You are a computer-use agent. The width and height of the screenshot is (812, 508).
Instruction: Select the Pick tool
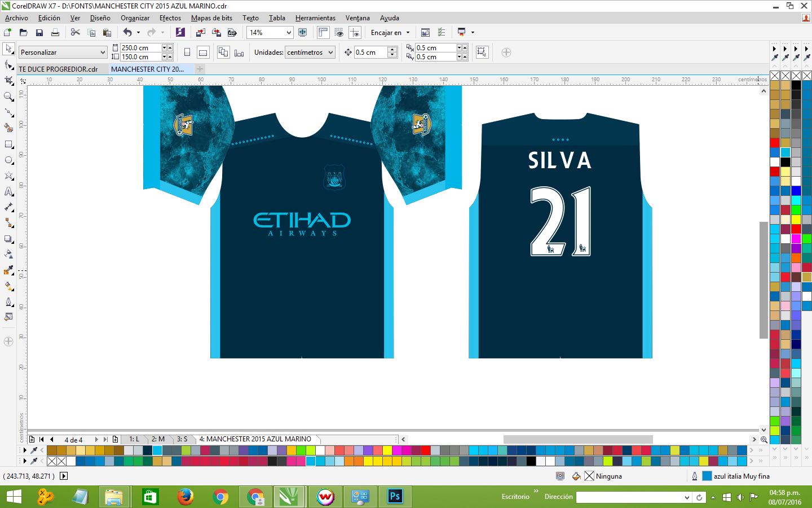pyautogui.click(x=8, y=50)
